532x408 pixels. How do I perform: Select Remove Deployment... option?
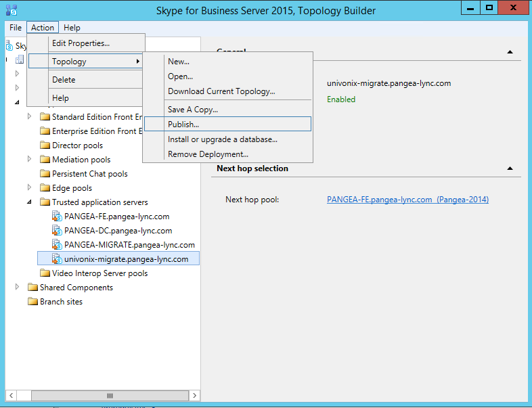tap(227, 154)
